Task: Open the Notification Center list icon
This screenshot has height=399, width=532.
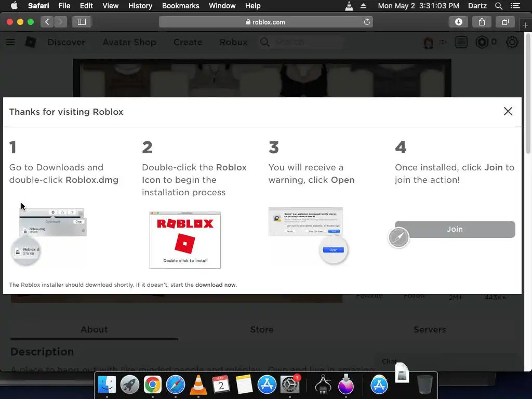Action: pos(515,6)
